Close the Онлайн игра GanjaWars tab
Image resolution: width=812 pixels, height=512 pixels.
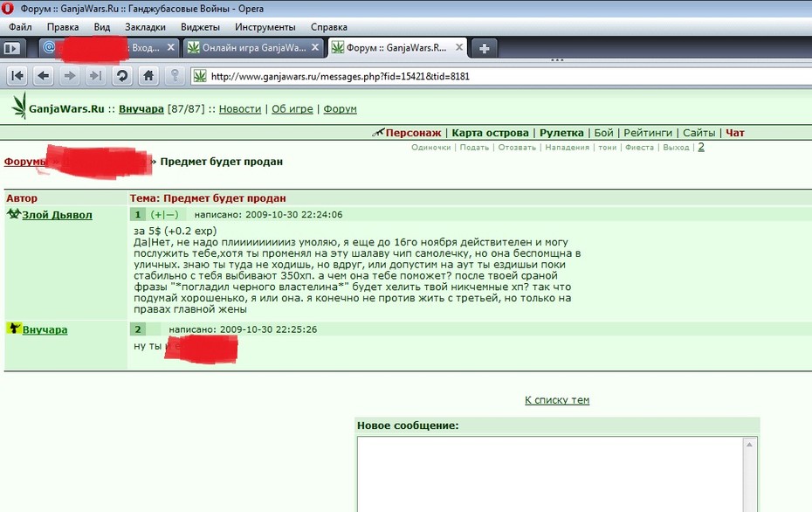(315, 47)
